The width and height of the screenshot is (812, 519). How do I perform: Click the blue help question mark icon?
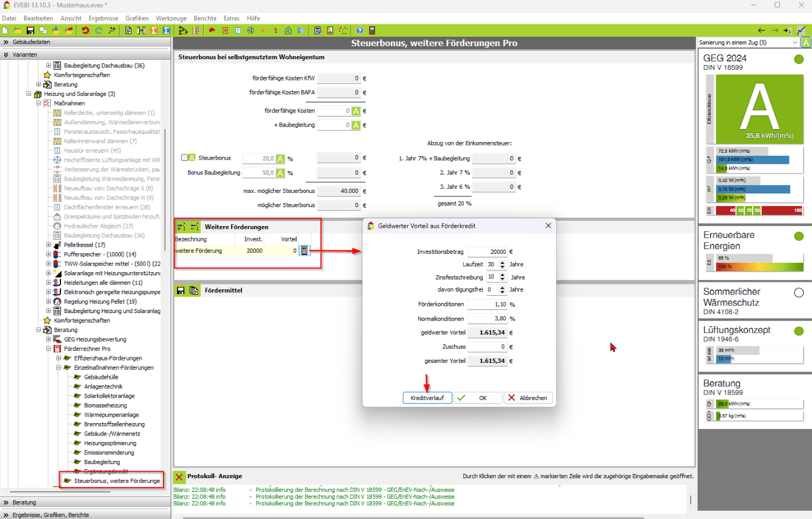(360, 30)
